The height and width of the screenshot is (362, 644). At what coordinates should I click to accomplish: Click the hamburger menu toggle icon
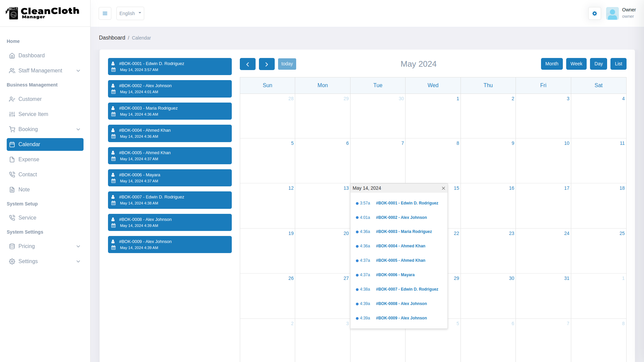point(105,13)
